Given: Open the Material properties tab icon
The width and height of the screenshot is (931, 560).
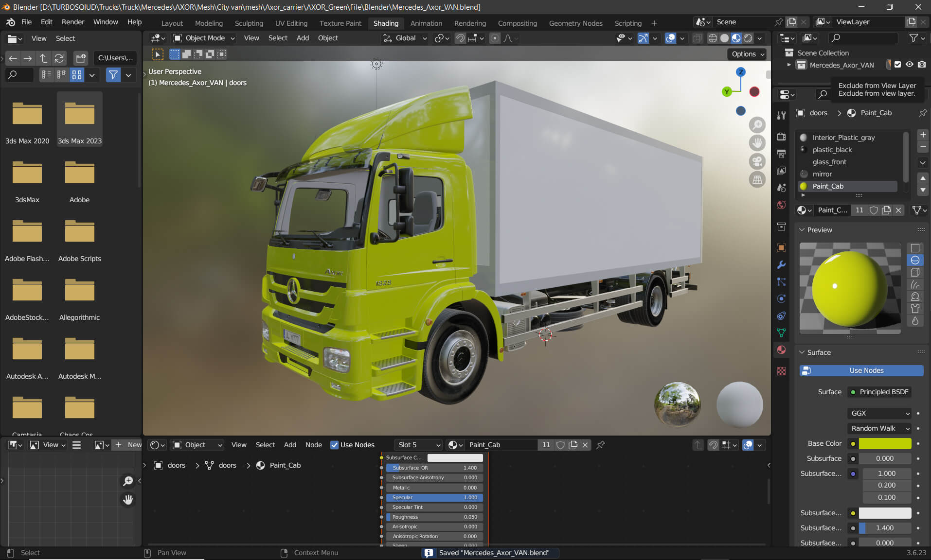Looking at the screenshot, I should [781, 350].
